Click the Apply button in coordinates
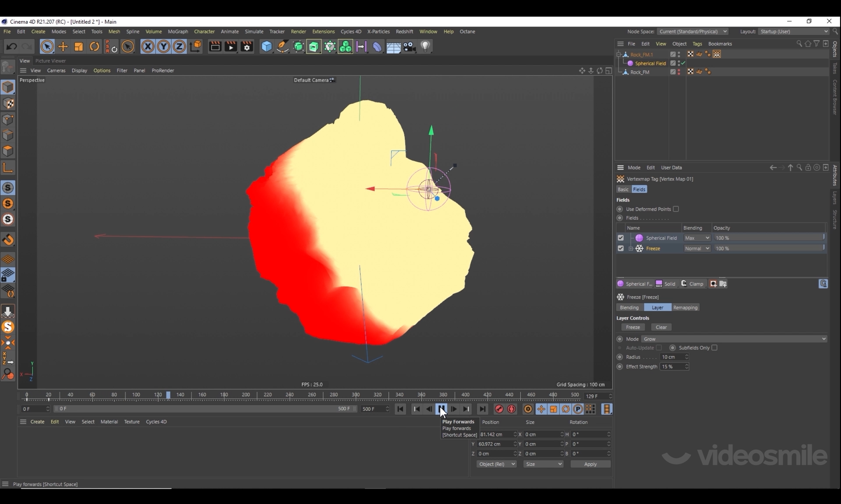 click(590, 464)
